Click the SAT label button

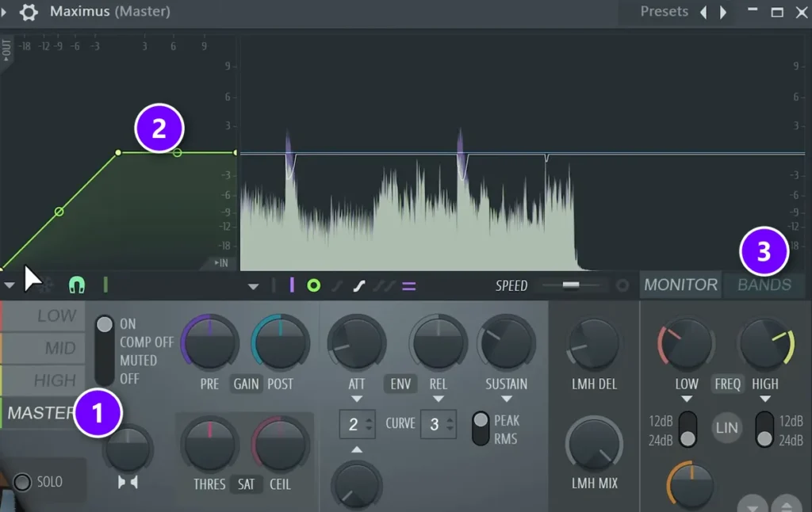pyautogui.click(x=246, y=484)
